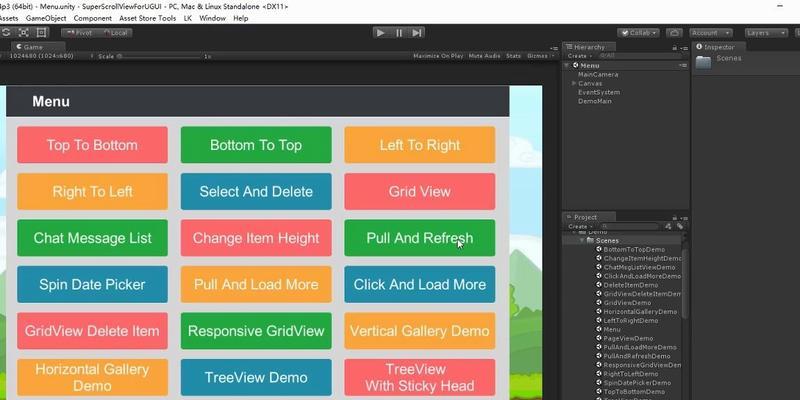
Task: Open the Help menu
Action: (x=240, y=18)
